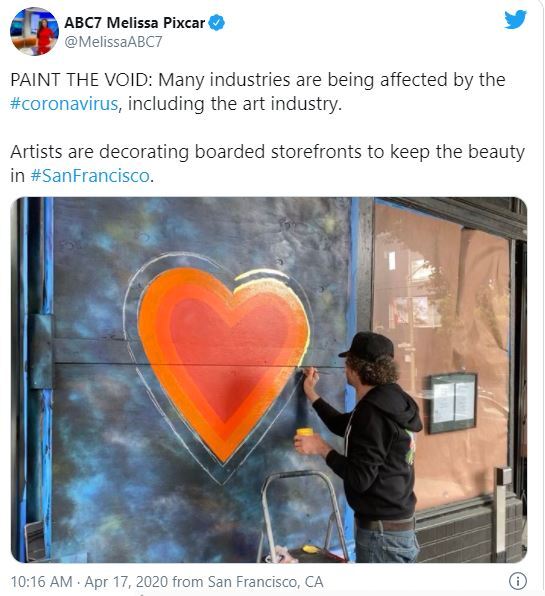Click the blue verified checkmark badge
This screenshot has height=596, width=545.
coord(217,23)
